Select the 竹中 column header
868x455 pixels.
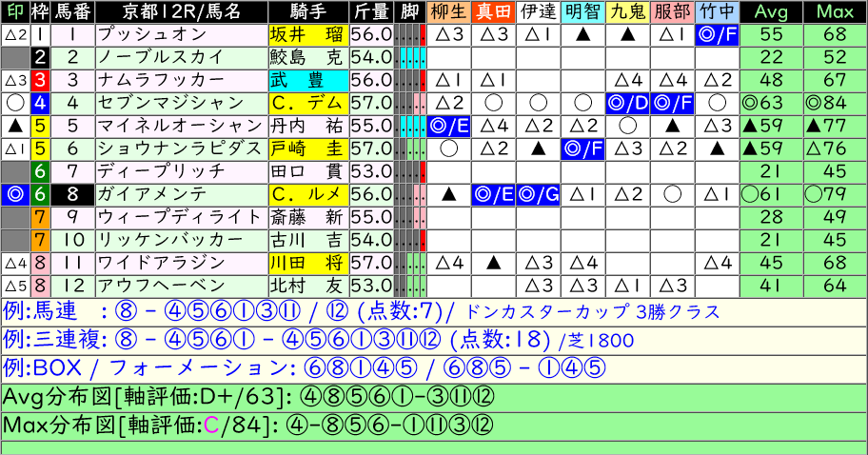click(717, 11)
